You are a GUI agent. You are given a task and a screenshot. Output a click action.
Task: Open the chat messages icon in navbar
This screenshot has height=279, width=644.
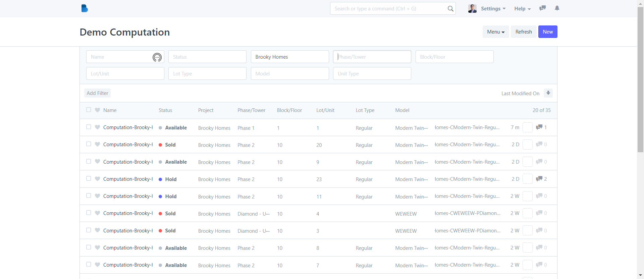542,8
